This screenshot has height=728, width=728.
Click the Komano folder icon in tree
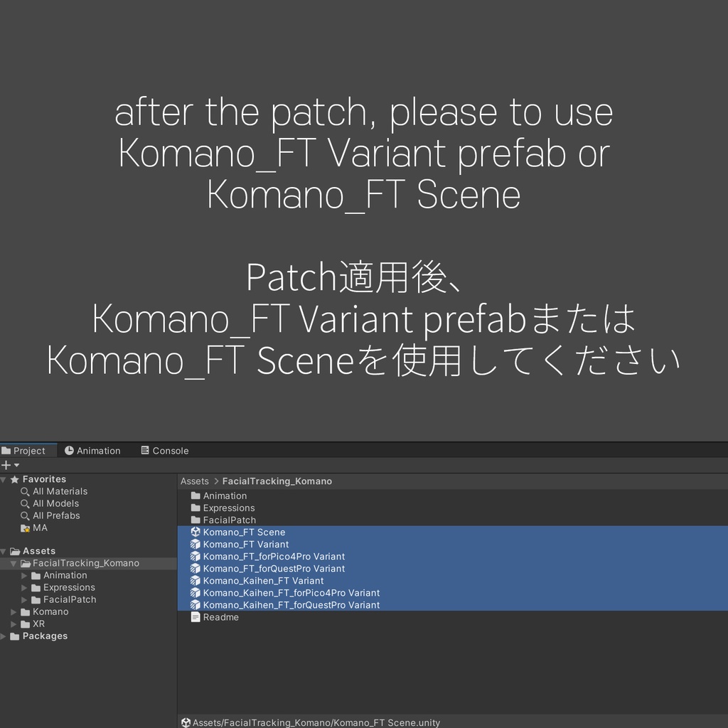[25, 612]
